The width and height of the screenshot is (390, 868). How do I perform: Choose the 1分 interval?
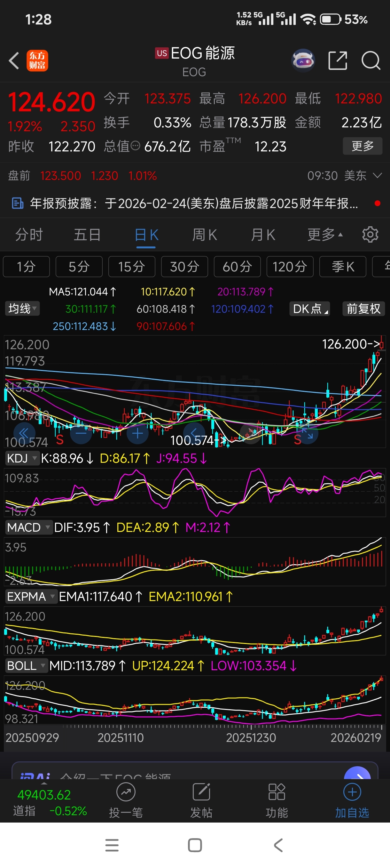pos(26,267)
